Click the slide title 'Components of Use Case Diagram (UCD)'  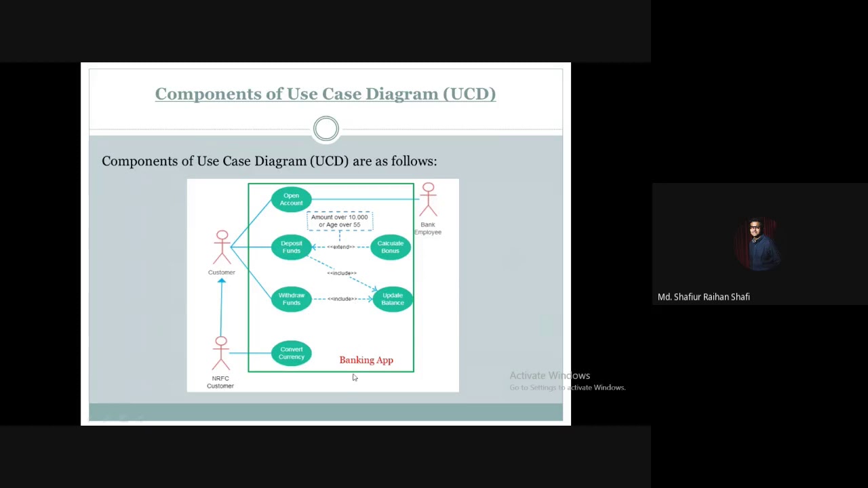(x=325, y=94)
